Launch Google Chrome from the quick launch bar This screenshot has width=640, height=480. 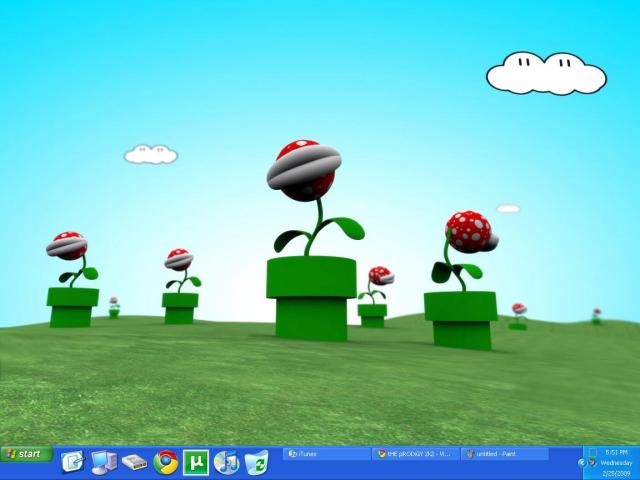[165, 462]
